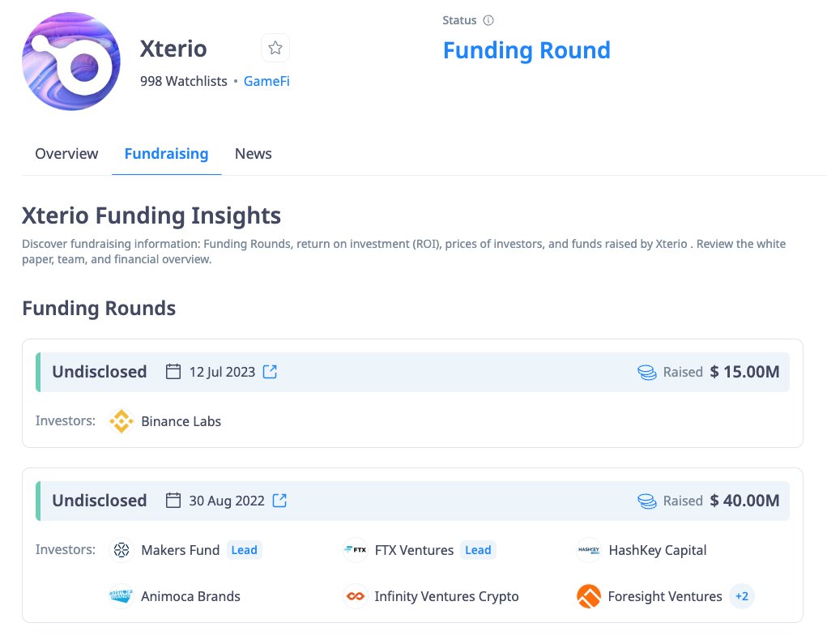Image resolution: width=827 pixels, height=644 pixels.
Task: Click the Makers Fund logo icon
Action: (121, 550)
